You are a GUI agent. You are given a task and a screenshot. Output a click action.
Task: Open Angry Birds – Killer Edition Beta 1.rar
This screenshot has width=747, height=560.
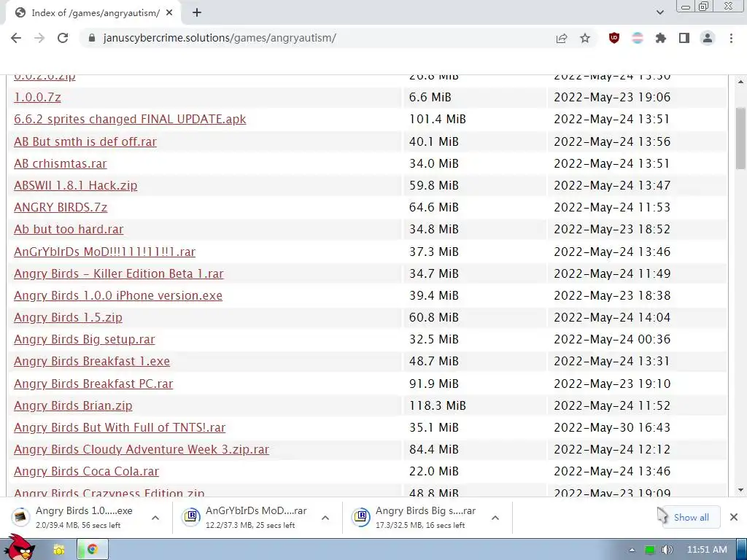pyautogui.click(x=119, y=273)
